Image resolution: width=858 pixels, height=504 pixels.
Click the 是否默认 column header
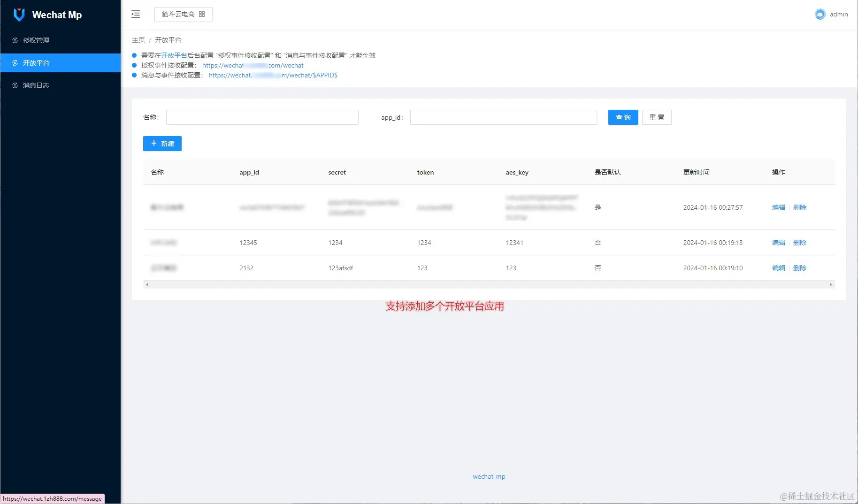pos(608,172)
